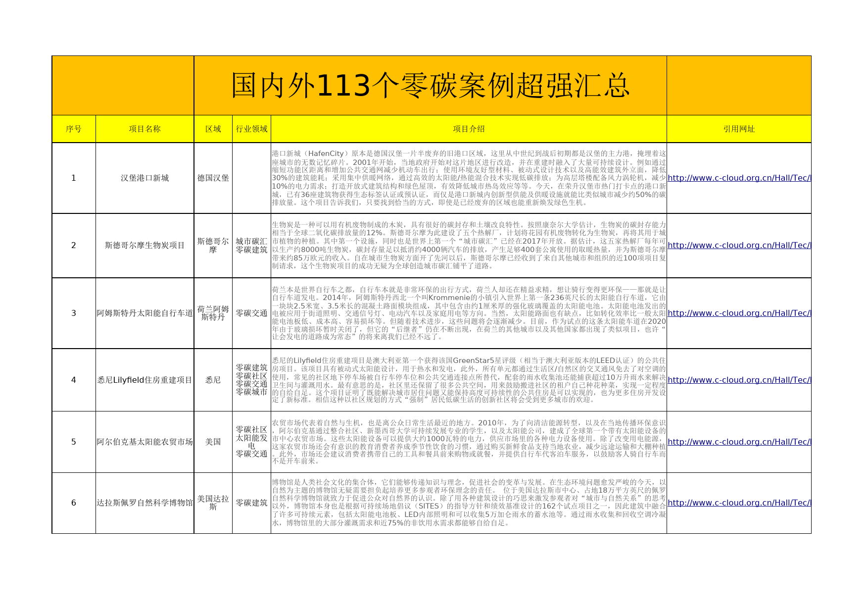Screen dimensions: 868x614
Task: Select the description cell about HafenCity
Action: pos(469,178)
